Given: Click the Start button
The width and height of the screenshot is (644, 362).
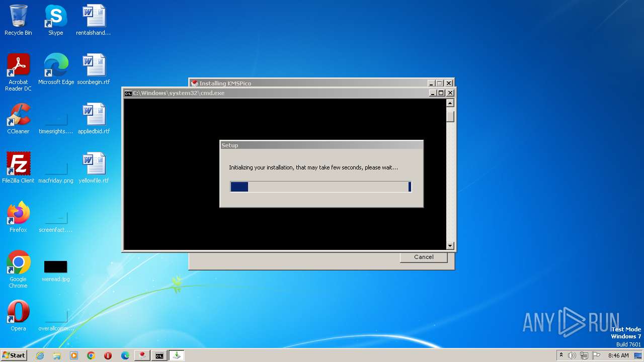Looking at the screenshot, I should coord(14,355).
